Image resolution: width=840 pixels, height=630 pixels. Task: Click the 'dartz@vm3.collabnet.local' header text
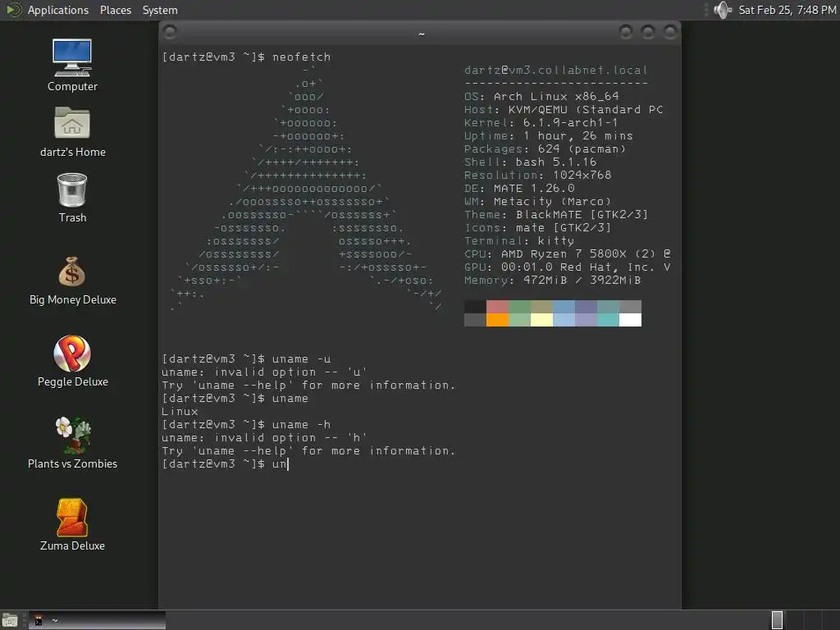point(556,71)
